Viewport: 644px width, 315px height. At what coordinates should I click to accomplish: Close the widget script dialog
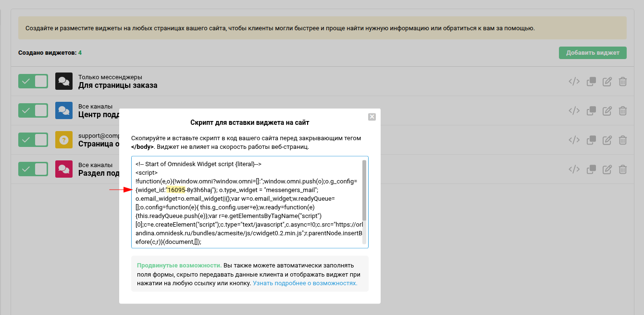(x=372, y=117)
